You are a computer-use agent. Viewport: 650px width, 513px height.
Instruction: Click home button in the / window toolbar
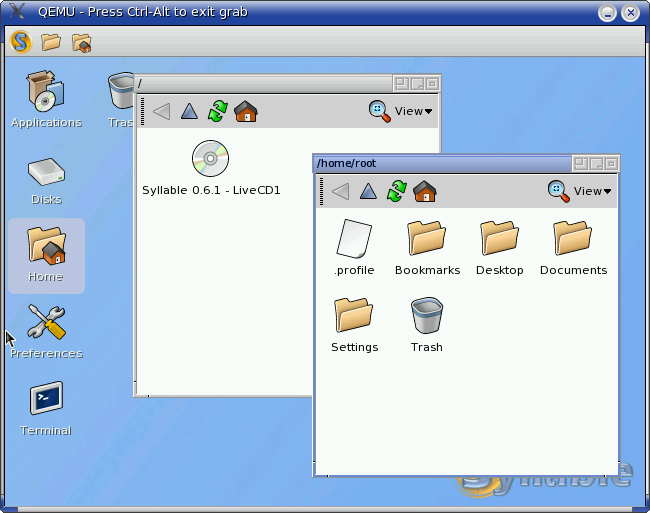pyautogui.click(x=246, y=111)
